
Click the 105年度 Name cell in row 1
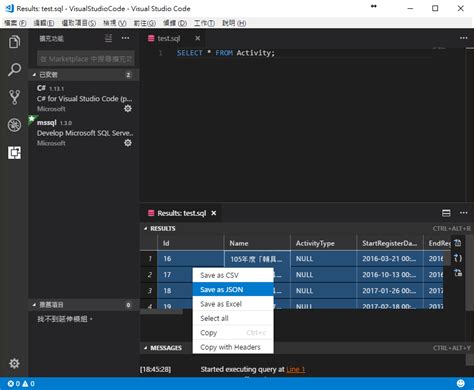[257, 259]
